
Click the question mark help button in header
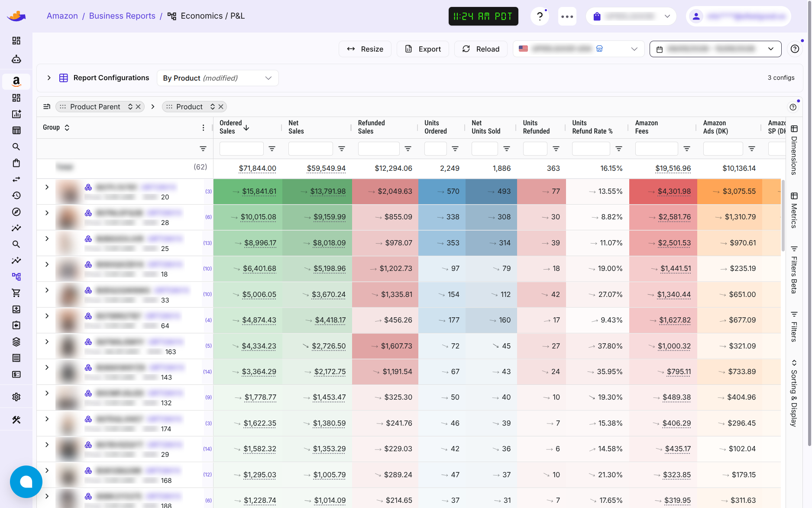540,16
